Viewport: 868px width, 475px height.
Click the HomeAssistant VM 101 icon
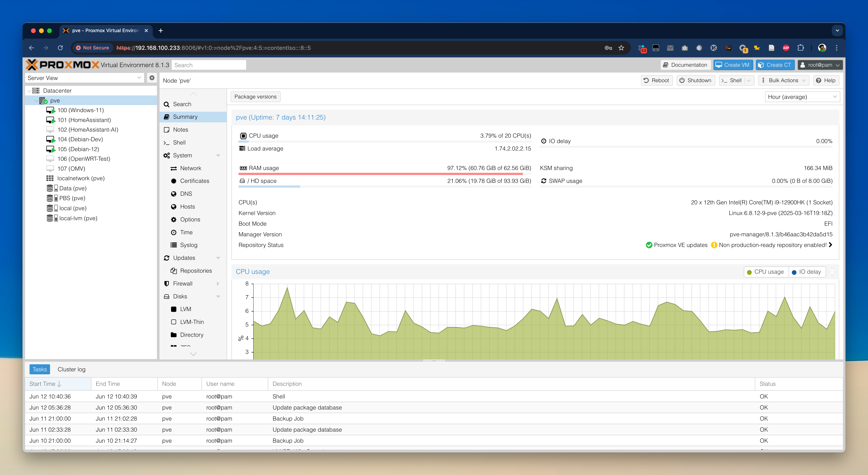coord(51,120)
